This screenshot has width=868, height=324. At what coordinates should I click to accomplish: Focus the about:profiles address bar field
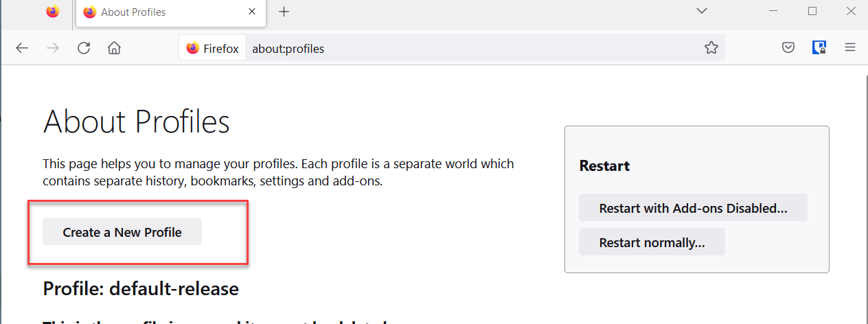[474, 48]
